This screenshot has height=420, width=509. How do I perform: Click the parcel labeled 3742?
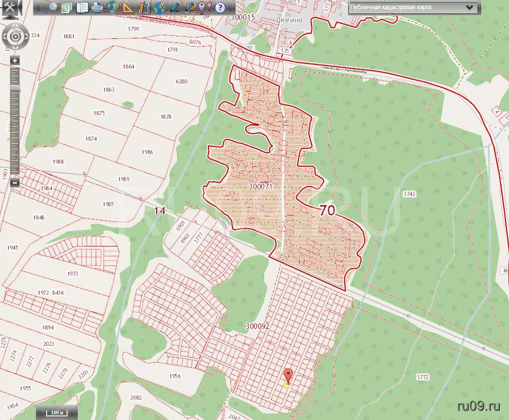click(x=409, y=194)
